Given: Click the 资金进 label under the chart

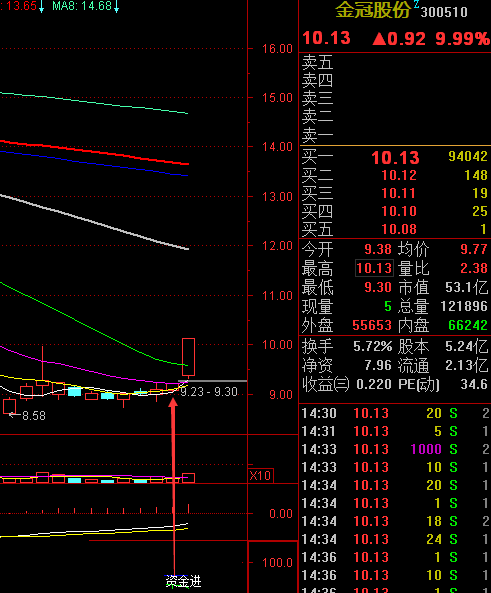Looking at the screenshot, I should 183,582.
